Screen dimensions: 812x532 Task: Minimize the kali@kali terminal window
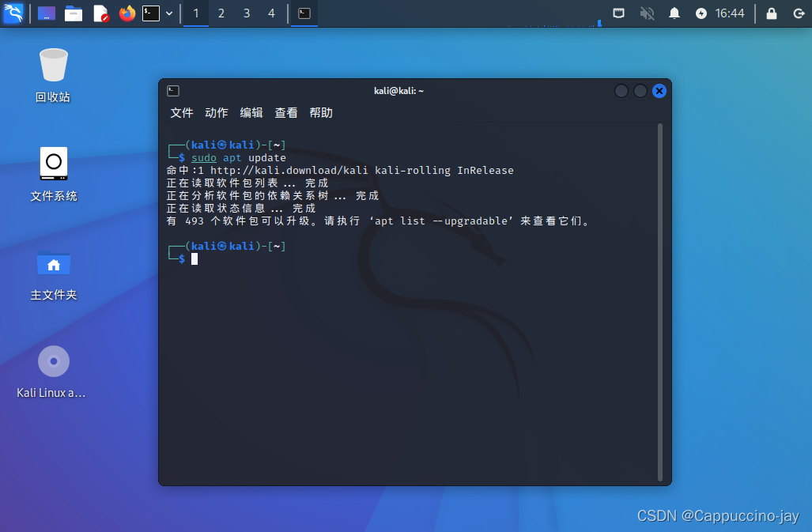tap(621, 91)
